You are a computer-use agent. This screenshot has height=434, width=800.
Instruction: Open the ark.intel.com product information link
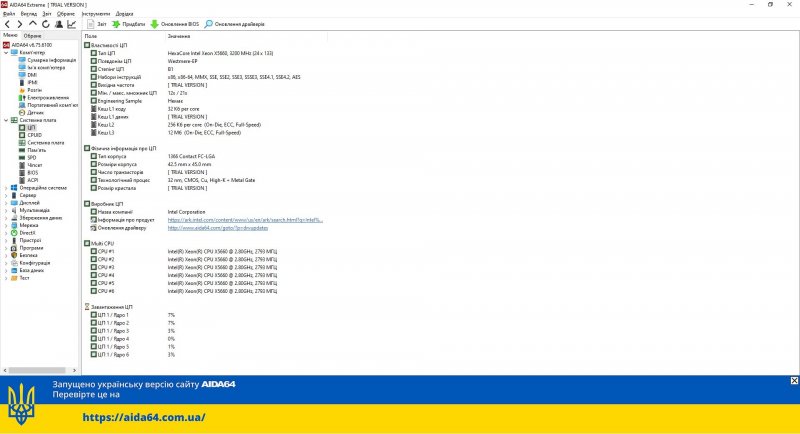238,219
